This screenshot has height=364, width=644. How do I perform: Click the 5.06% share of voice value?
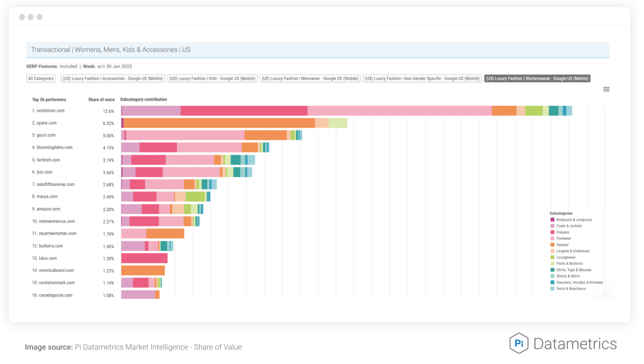pos(108,136)
